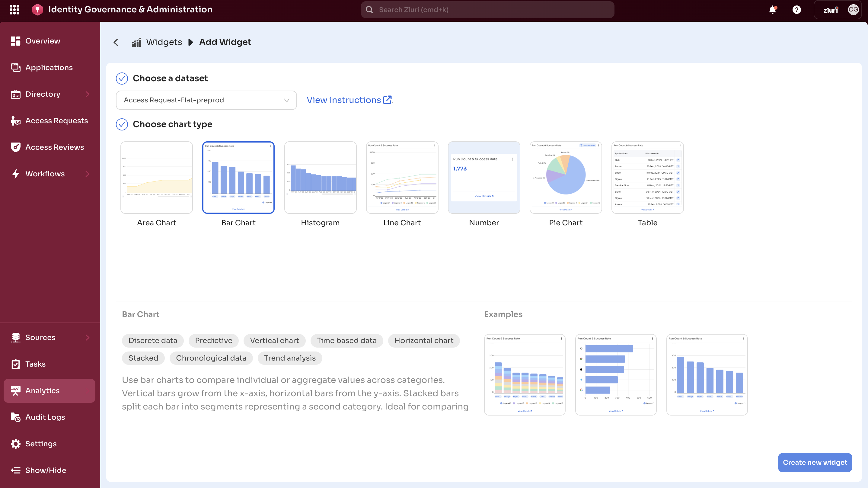The height and width of the screenshot is (488, 868).
Task: Expand the Workflows submenu chevron
Action: (87, 174)
